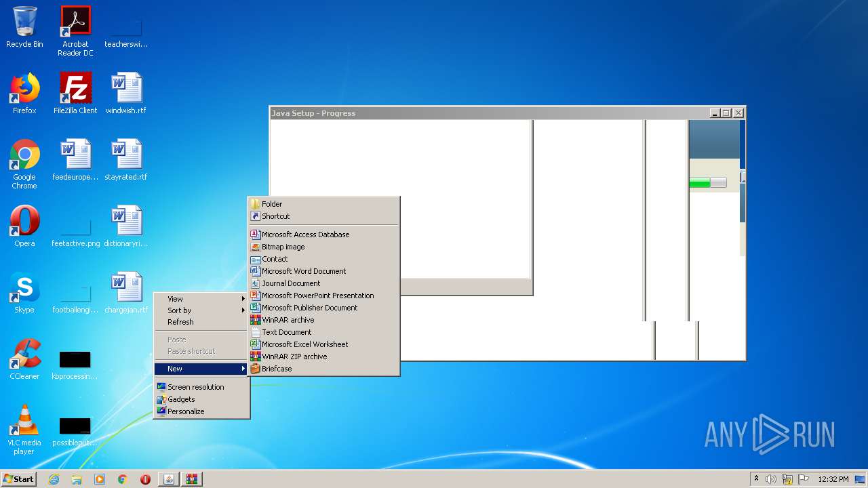Create new Microsoft Access Database
This screenshot has height=488, width=868.
[x=323, y=235]
